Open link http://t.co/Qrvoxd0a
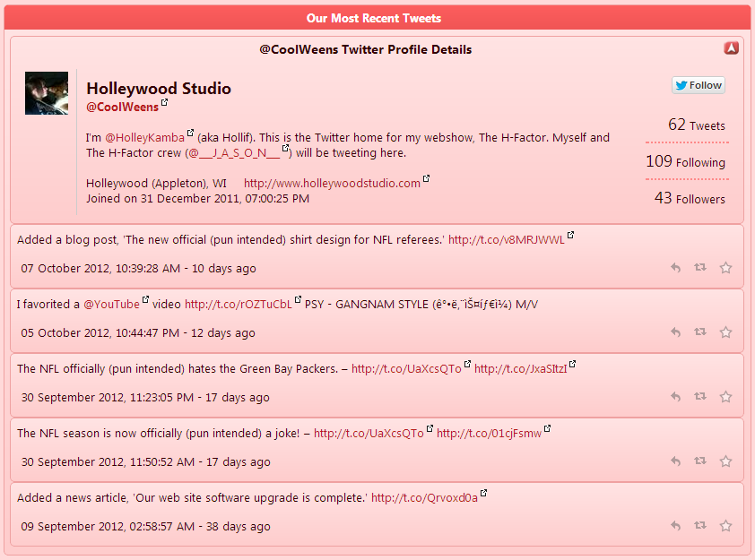Screen dimensions: 755x560 click(x=424, y=498)
